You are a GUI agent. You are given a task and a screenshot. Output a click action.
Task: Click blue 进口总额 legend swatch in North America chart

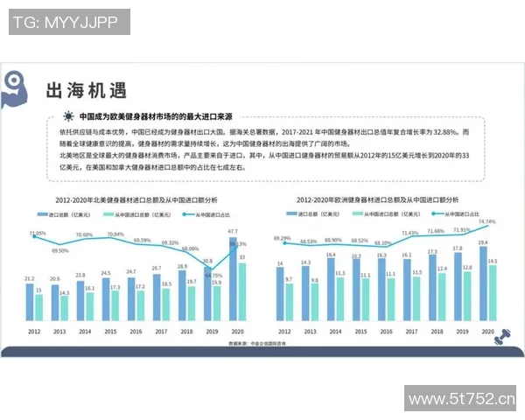[x=42, y=214]
